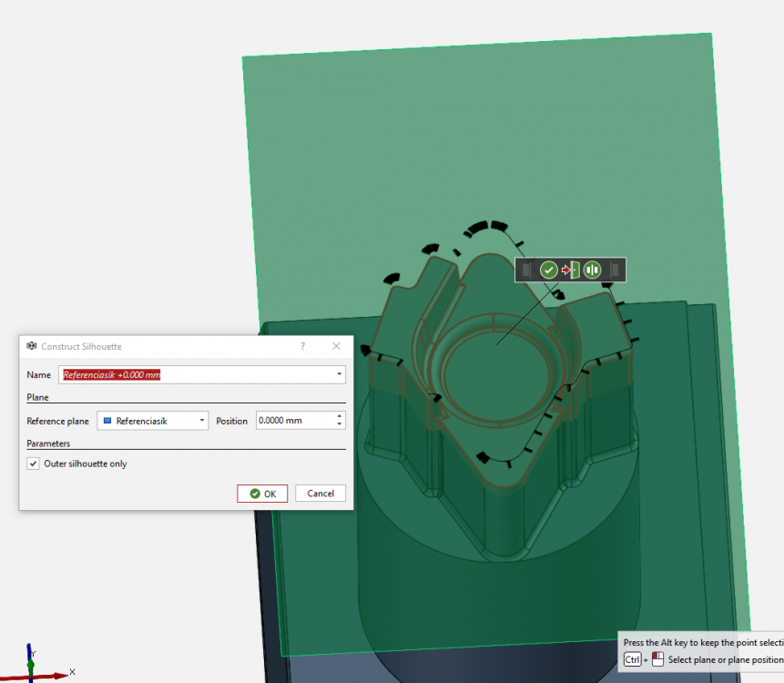Open help with the question mark button
This screenshot has width=784, height=683.
click(303, 346)
